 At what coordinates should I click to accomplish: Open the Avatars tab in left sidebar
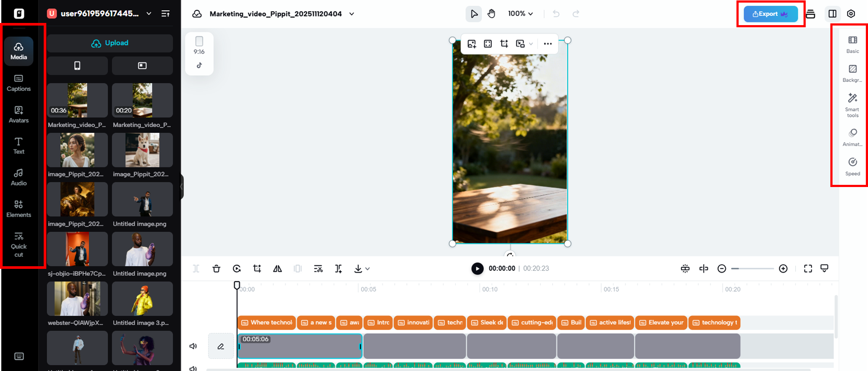click(19, 115)
